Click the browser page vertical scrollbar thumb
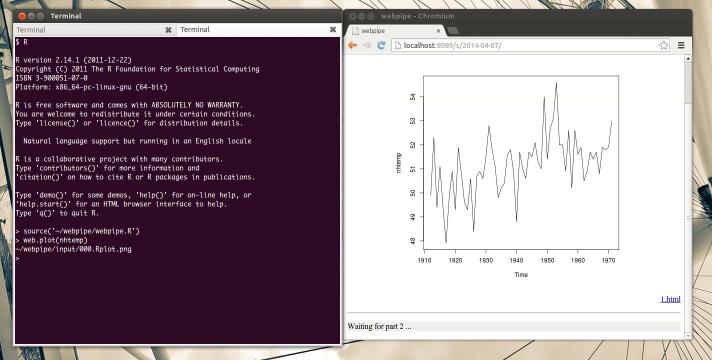 point(687,82)
